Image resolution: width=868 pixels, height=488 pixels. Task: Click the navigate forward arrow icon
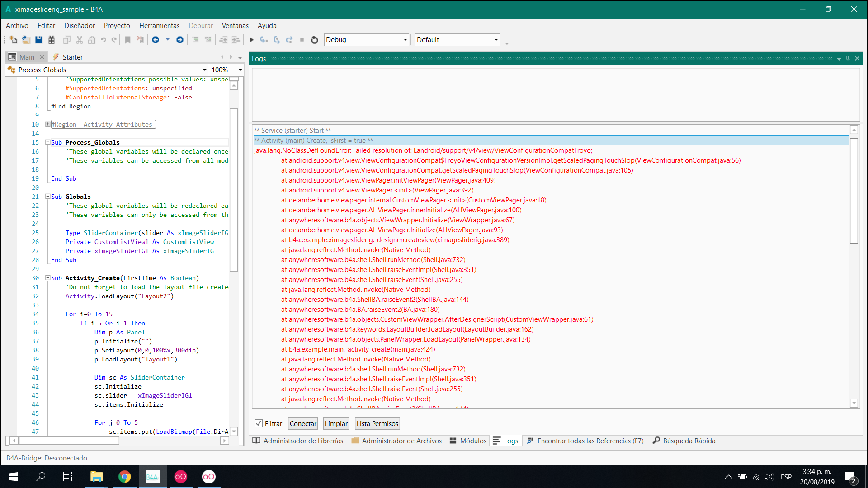click(x=180, y=40)
